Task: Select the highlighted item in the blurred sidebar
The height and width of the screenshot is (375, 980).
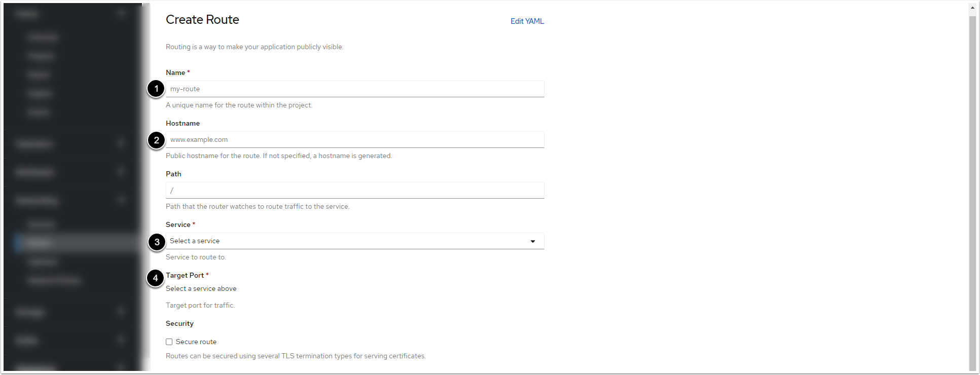Action: pyautogui.click(x=76, y=243)
